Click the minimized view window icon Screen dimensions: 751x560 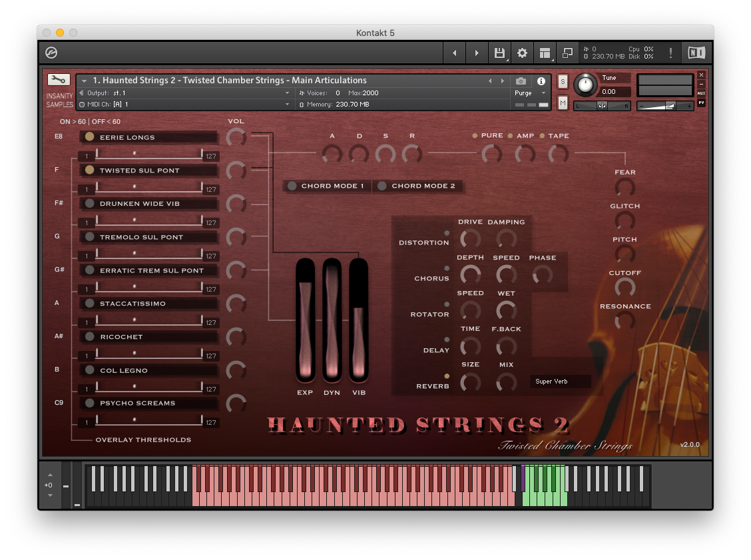567,53
